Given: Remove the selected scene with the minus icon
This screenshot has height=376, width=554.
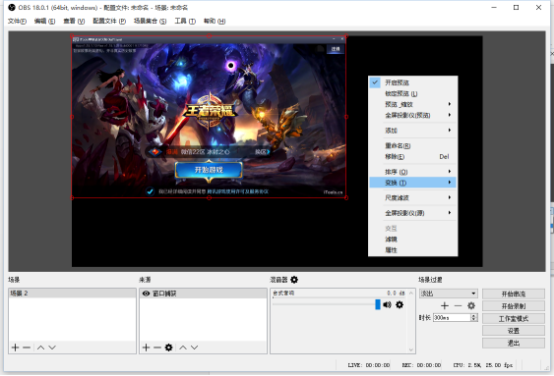Looking at the screenshot, I should (26, 347).
